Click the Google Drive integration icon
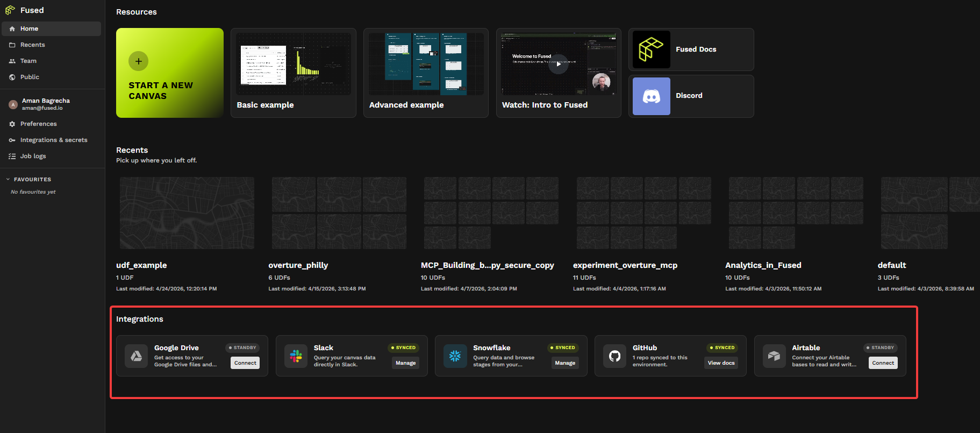 tap(136, 356)
